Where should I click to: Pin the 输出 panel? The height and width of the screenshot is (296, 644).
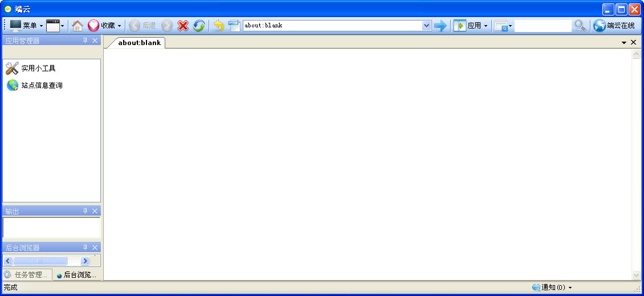coord(85,211)
